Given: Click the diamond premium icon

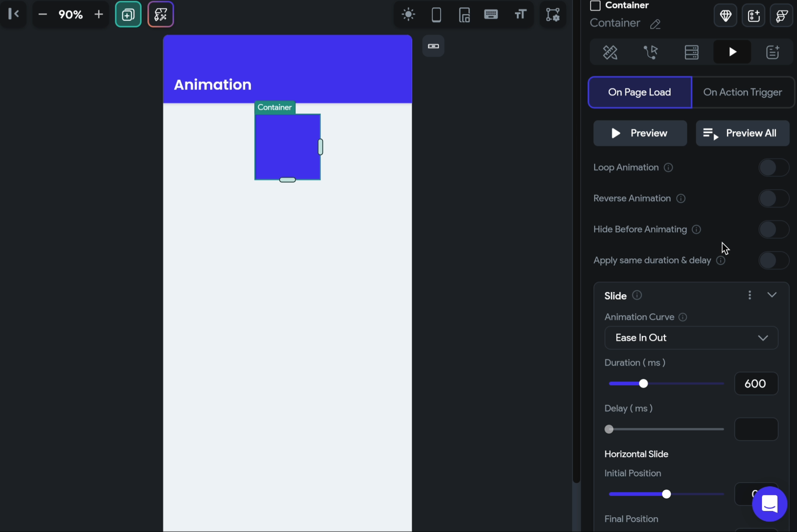Looking at the screenshot, I should pyautogui.click(x=725, y=16).
